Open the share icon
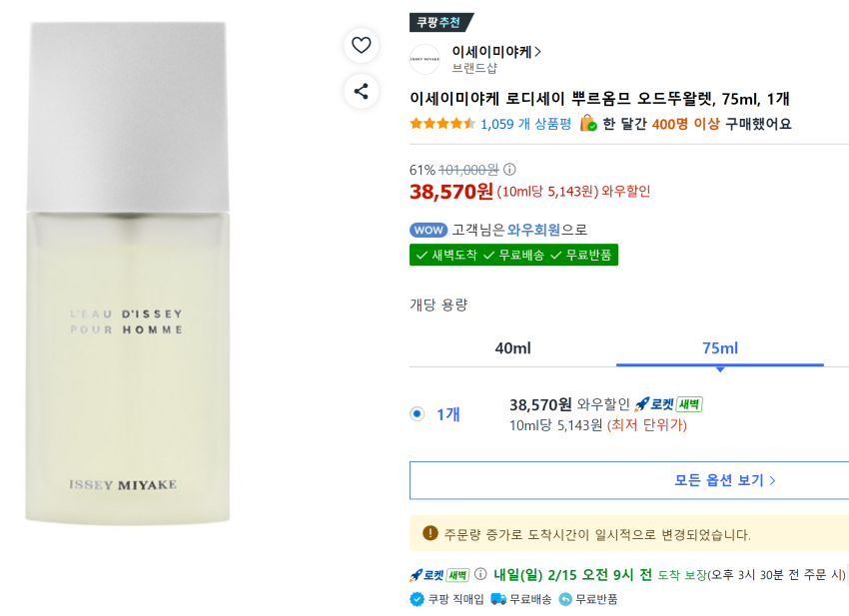Screen dimensions: 849x616 pyautogui.click(x=361, y=92)
